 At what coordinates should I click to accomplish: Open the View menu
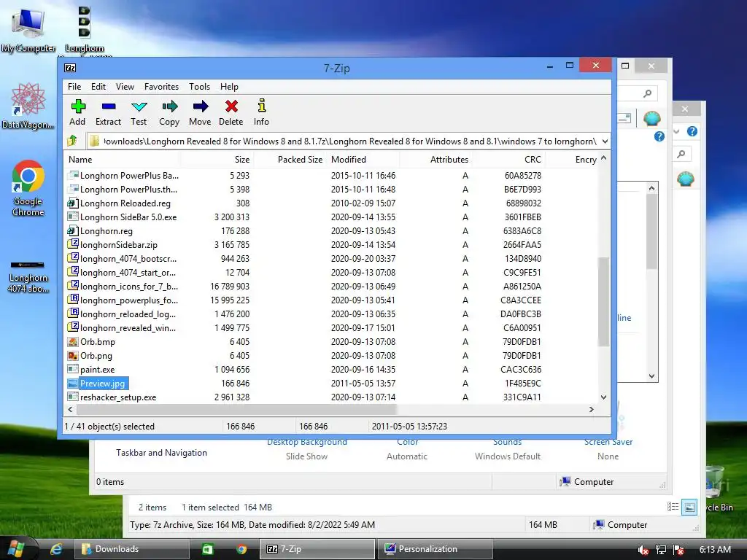point(125,87)
